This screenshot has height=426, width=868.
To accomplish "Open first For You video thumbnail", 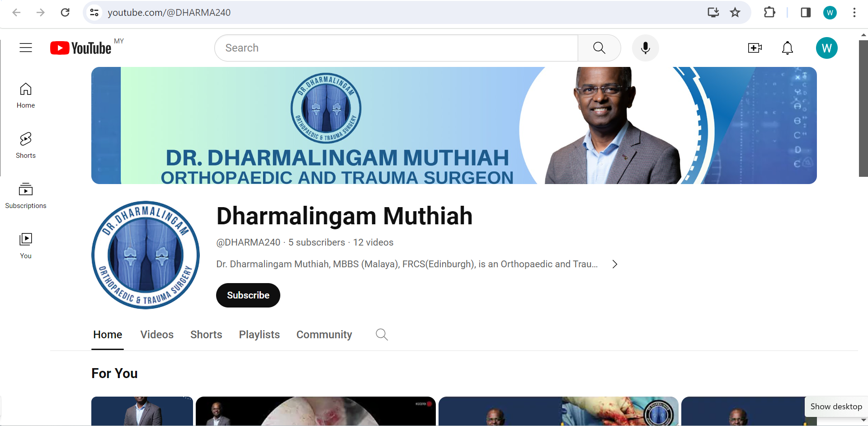I will click(x=142, y=411).
